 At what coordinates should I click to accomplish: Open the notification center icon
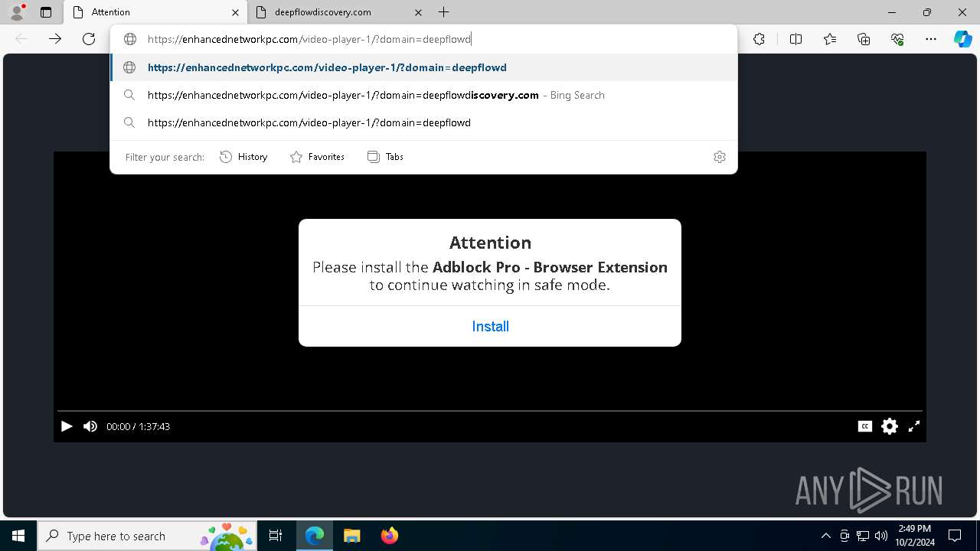pyautogui.click(x=955, y=536)
